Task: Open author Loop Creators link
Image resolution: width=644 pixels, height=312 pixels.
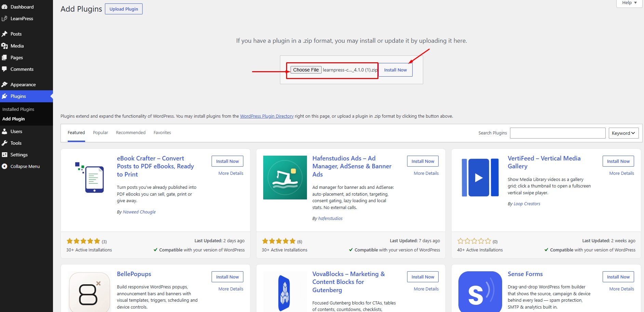Action: (527, 204)
